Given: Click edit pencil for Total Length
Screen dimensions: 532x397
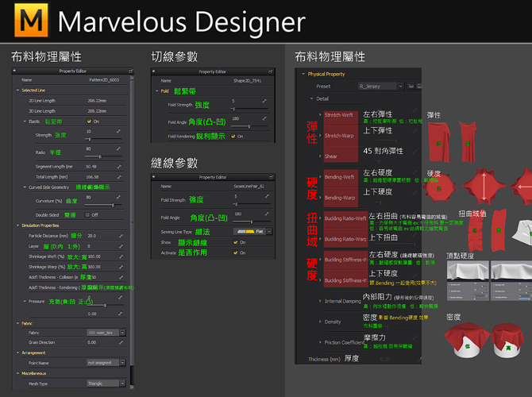Looking at the screenshot, I should [119, 177].
